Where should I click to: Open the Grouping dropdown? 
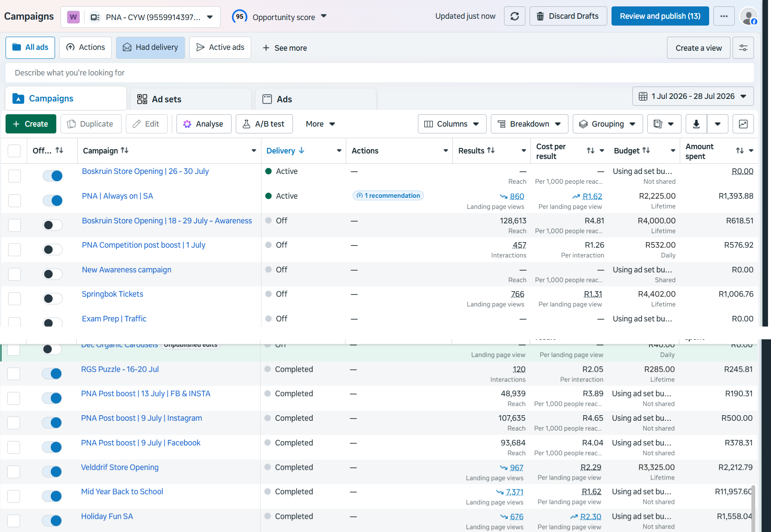608,124
